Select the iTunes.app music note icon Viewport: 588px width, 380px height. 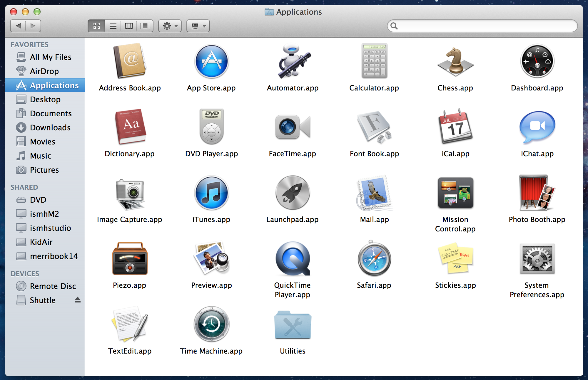pyautogui.click(x=211, y=193)
